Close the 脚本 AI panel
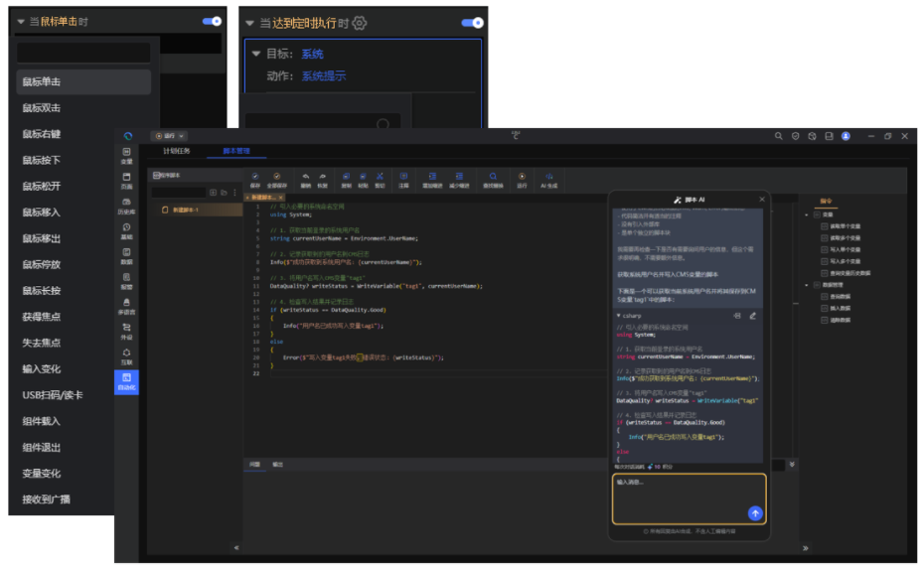Screen dimensions: 924x569 tap(762, 200)
